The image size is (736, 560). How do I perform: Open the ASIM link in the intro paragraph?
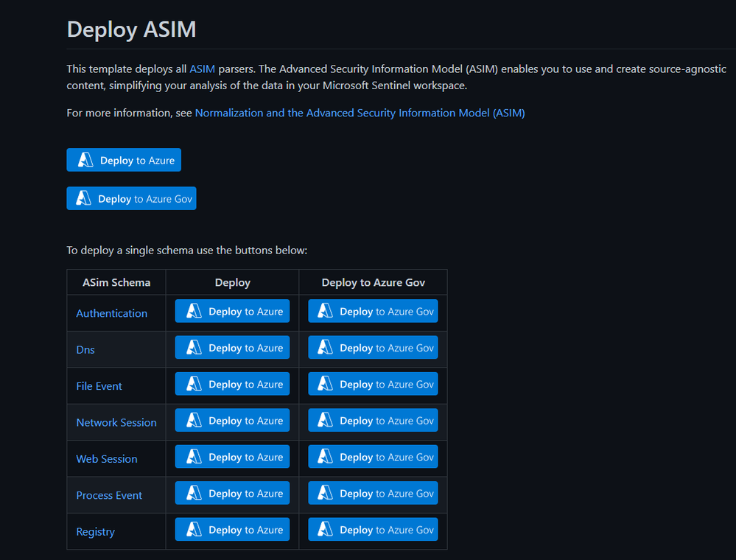click(202, 69)
